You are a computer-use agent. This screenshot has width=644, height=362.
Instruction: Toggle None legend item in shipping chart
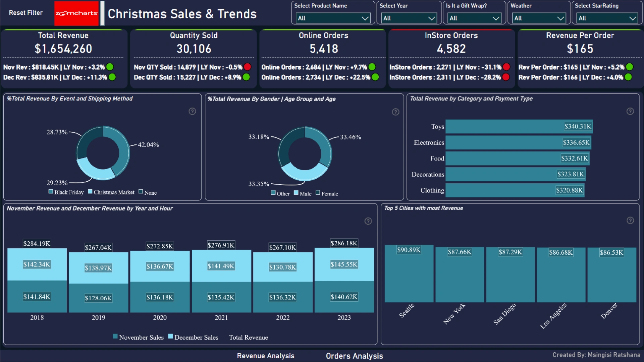148,192
